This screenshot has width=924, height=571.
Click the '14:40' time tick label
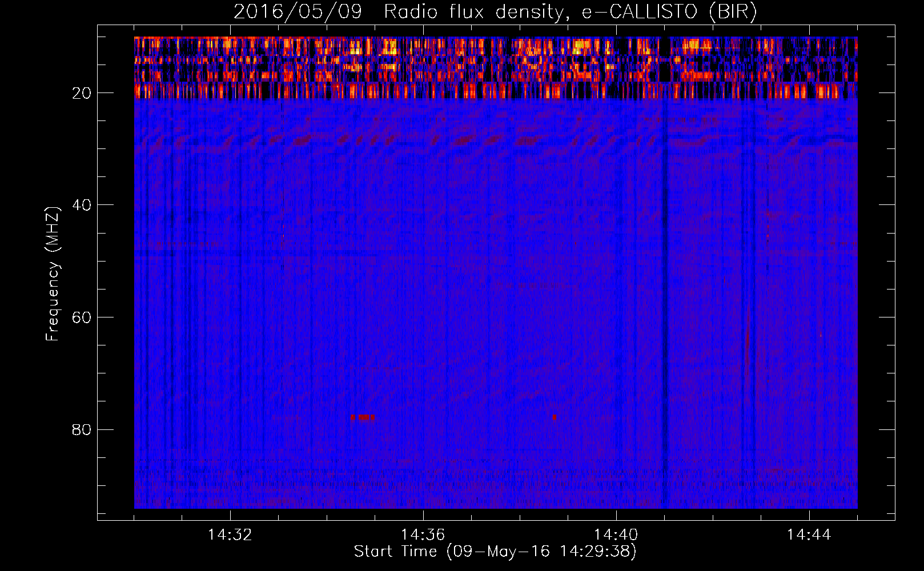tap(616, 535)
